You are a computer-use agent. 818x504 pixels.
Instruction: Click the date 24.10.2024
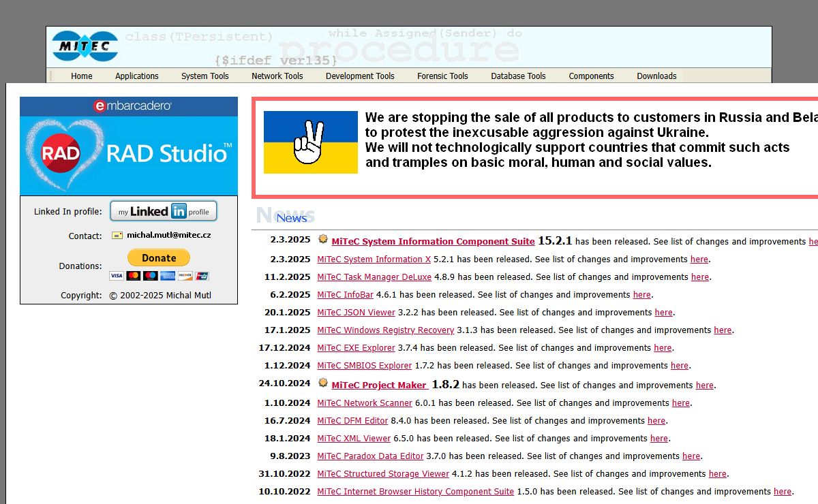284,383
